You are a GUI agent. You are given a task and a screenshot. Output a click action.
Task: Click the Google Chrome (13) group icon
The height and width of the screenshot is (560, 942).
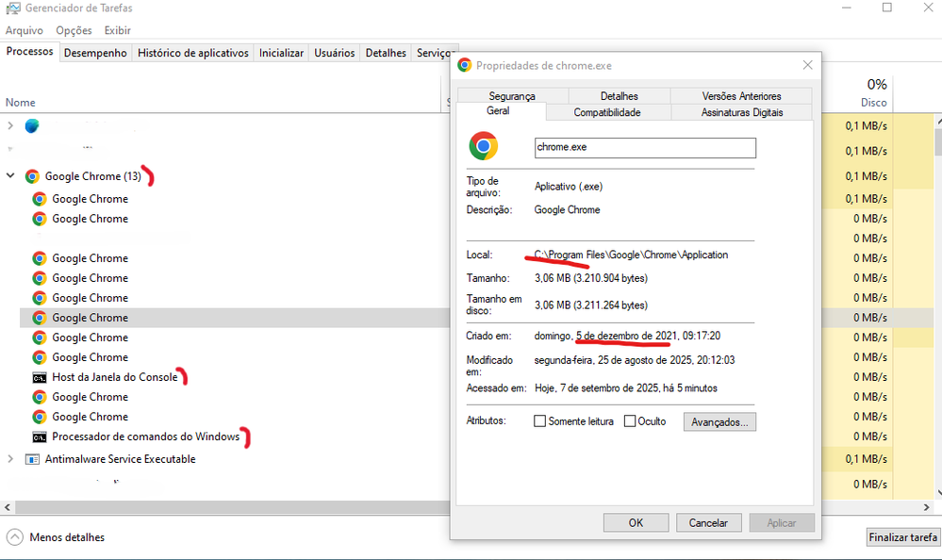[x=32, y=176]
